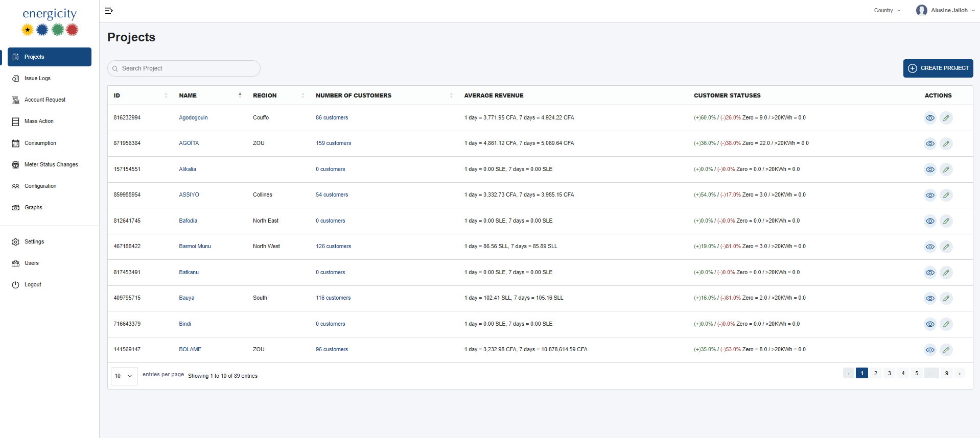Click the search magnifier icon
This screenshot has height=438, width=980.
pos(115,68)
